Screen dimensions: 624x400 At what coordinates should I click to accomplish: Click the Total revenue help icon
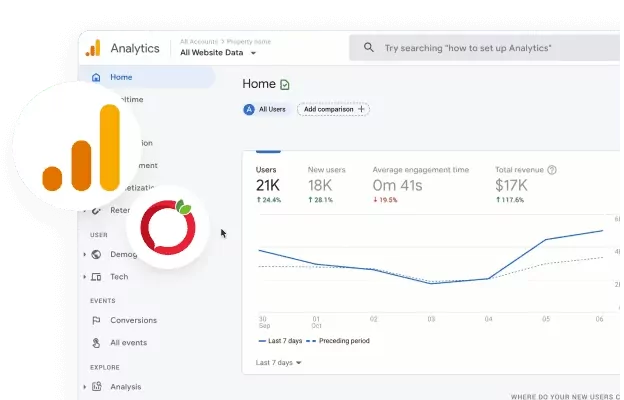pos(552,170)
